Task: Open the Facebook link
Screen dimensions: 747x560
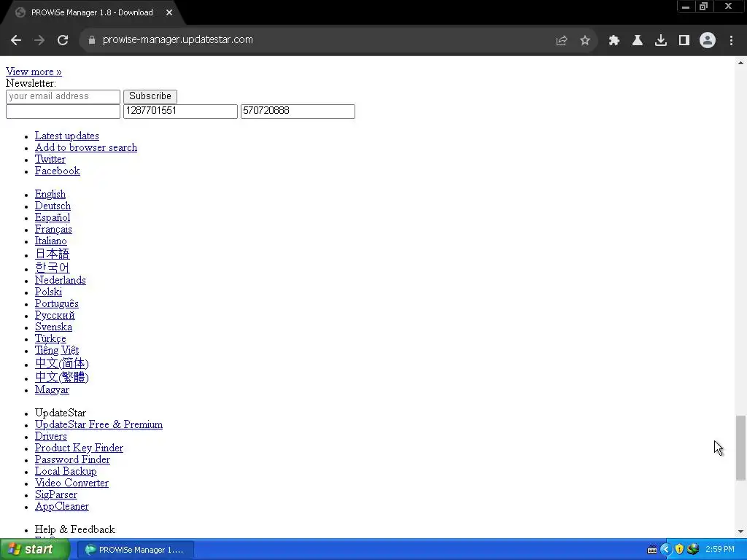Action: click(x=57, y=171)
